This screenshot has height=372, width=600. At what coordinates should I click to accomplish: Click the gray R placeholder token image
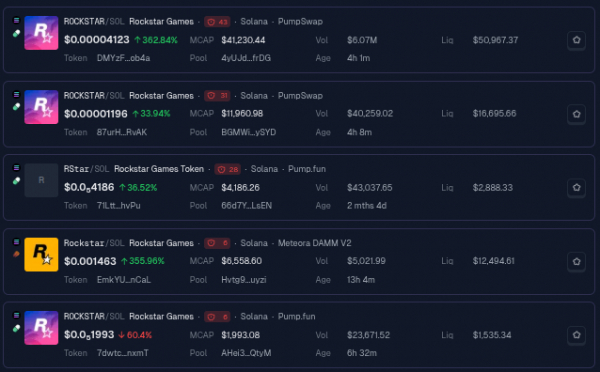[x=41, y=180]
